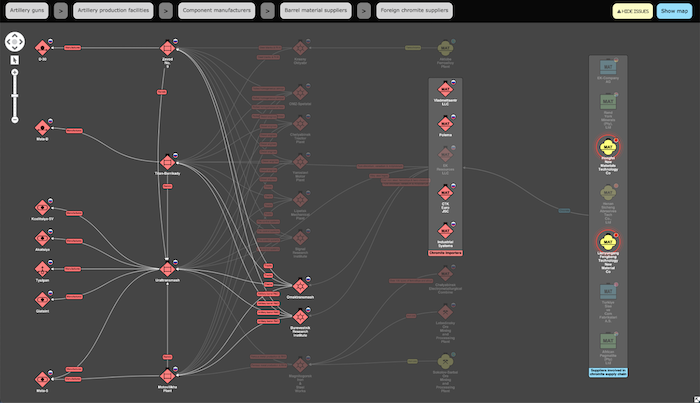Click the Show map button
Viewport: 700px width, 403px height.
[x=674, y=11]
